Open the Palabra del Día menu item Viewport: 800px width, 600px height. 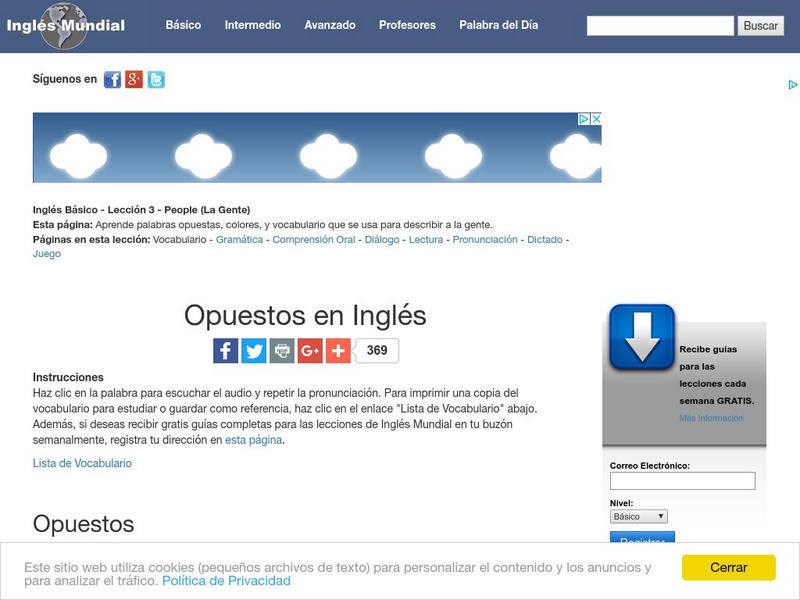[498, 25]
